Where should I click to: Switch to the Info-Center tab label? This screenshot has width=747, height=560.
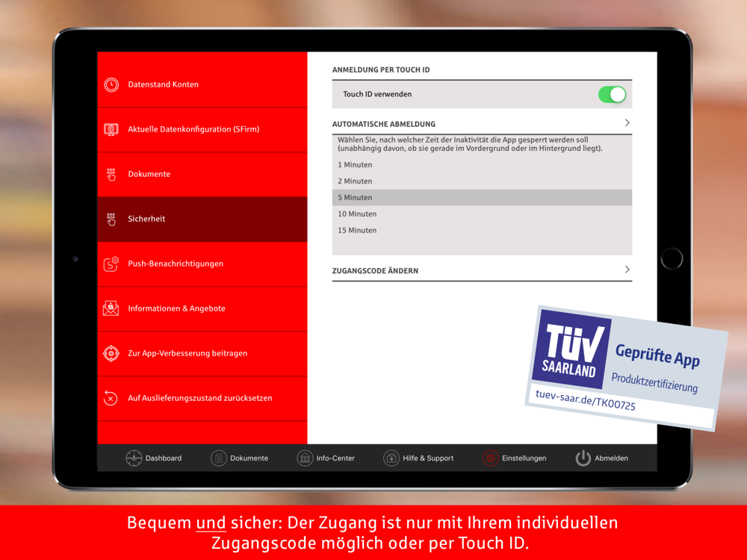(335, 458)
